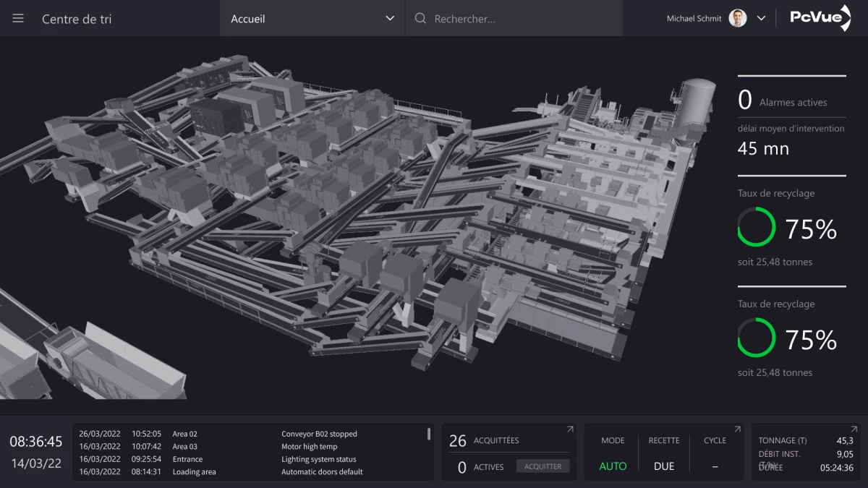
Task: Click the alarm list scrollbar
Action: coord(429,435)
